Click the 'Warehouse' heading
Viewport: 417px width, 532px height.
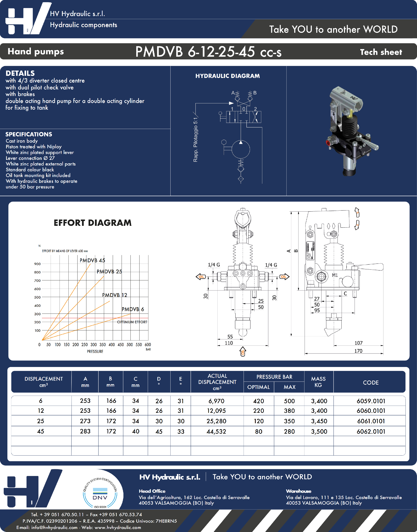click(x=299, y=491)
